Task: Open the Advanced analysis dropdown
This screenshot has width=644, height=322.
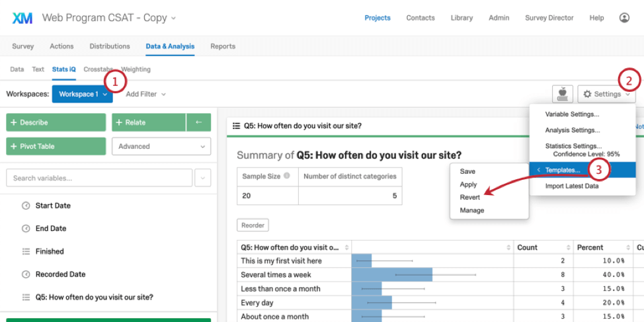Action: coord(161,146)
